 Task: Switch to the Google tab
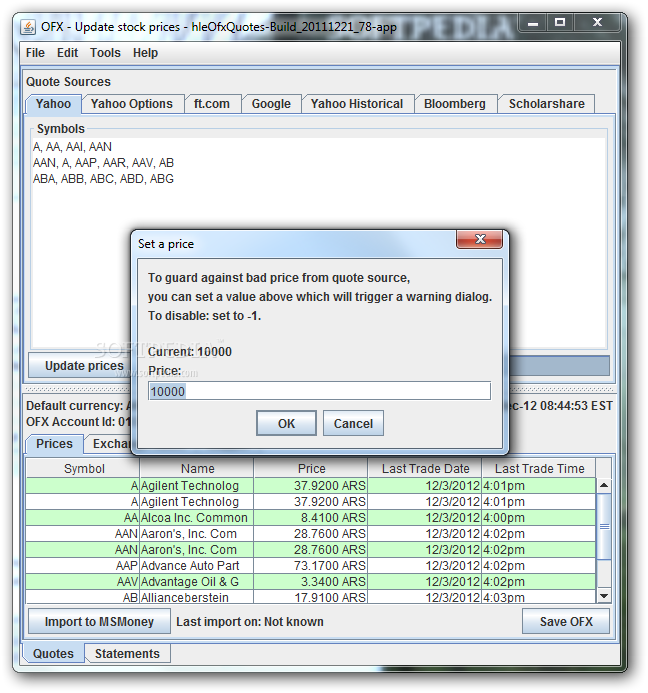point(271,104)
